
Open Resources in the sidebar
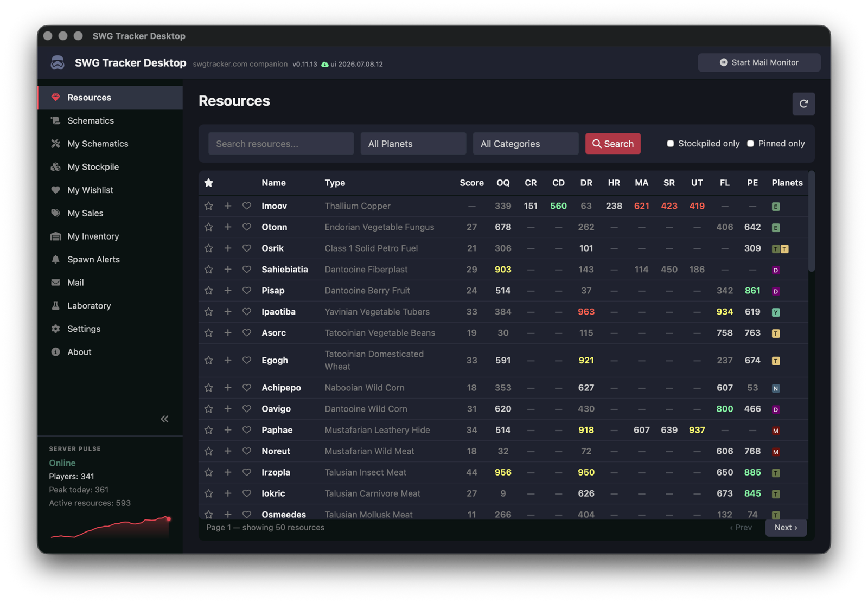click(110, 98)
